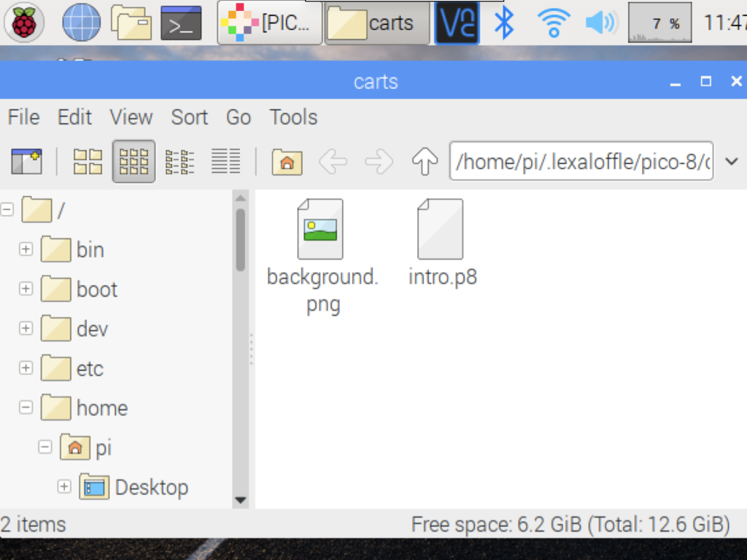747x560 pixels.
Task: Go back to the previous folder
Action: click(x=333, y=161)
